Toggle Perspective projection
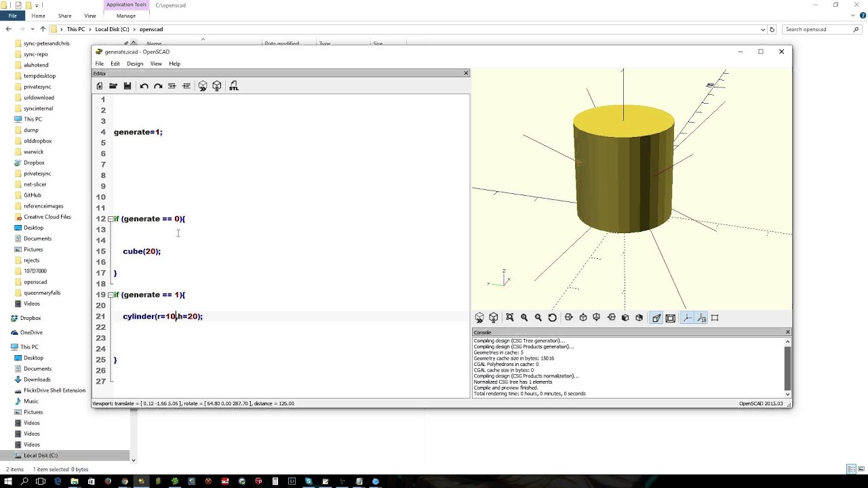 pyautogui.click(x=656, y=318)
